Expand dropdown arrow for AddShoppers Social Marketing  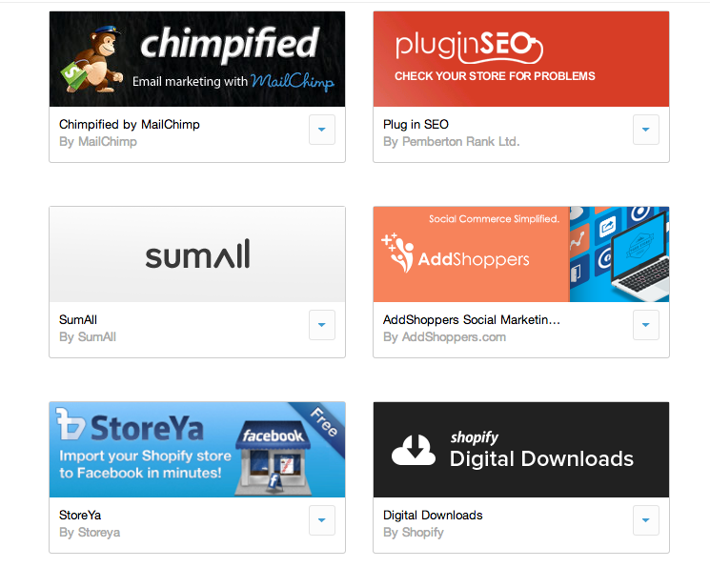point(646,325)
